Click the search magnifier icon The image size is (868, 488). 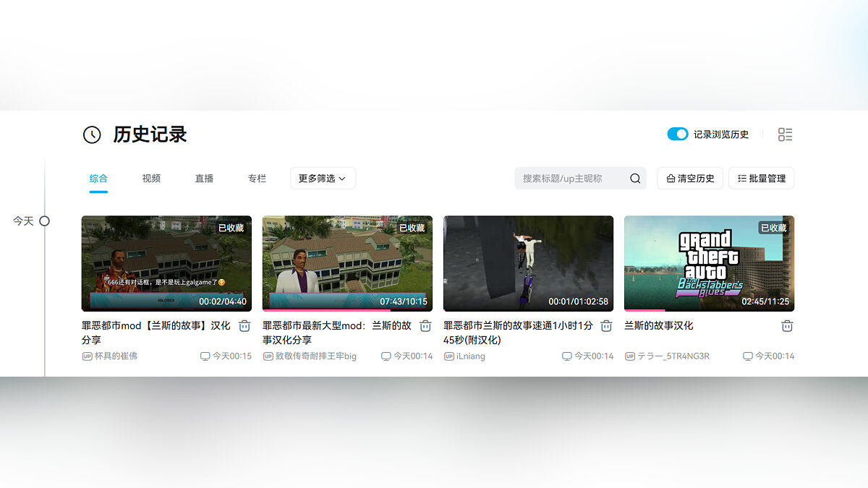635,179
